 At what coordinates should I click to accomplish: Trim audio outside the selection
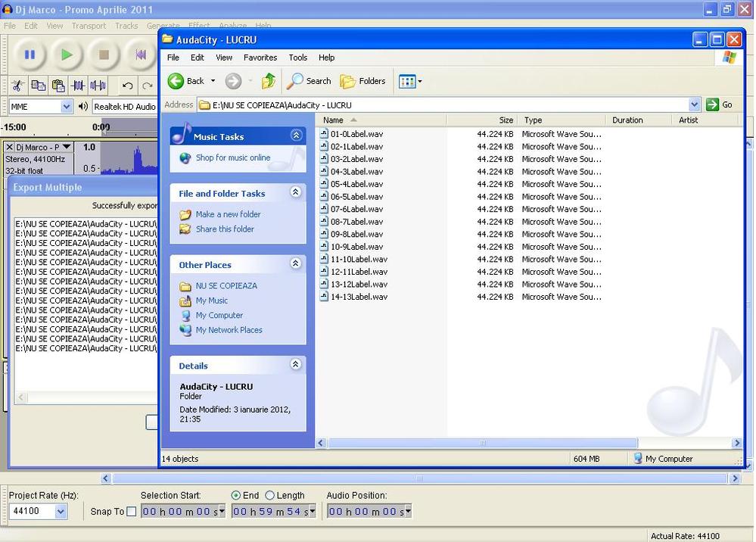click(x=78, y=86)
